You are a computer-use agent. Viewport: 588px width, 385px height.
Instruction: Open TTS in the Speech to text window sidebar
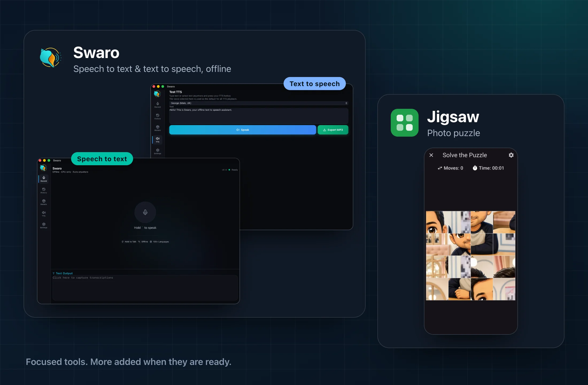(44, 214)
